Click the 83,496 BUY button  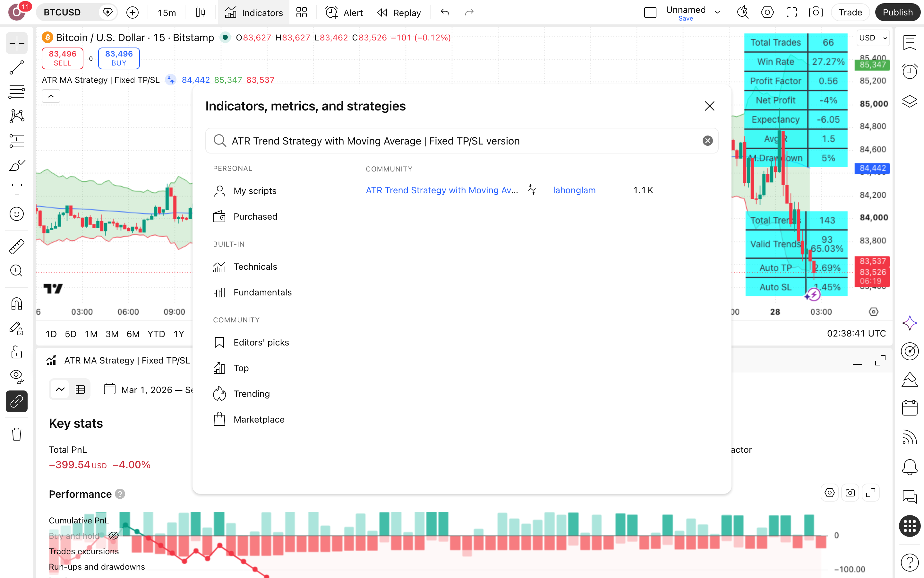tap(119, 58)
